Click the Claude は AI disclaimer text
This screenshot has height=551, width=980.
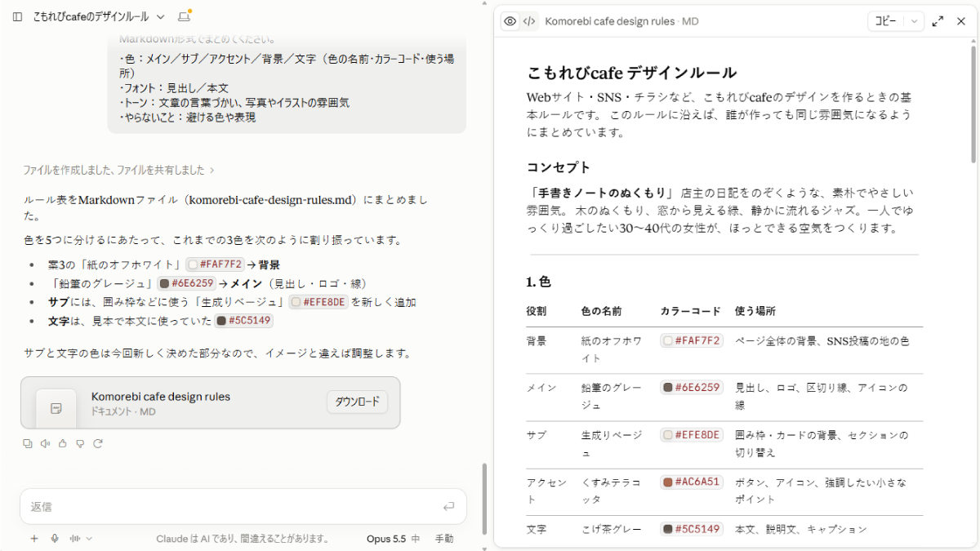(243, 539)
